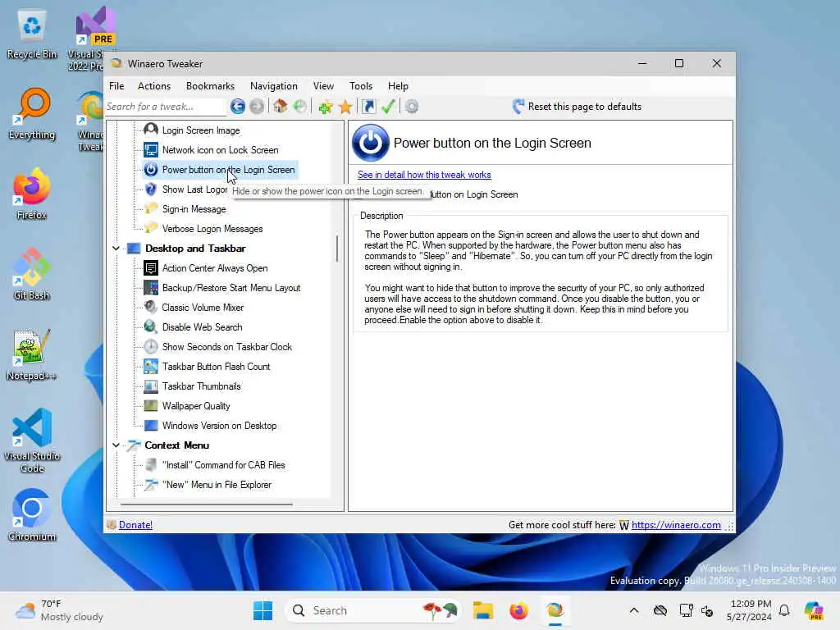Viewport: 840px width, 630px height.
Task: Select Classic Volume Mixer tweak
Action: (194, 308)
